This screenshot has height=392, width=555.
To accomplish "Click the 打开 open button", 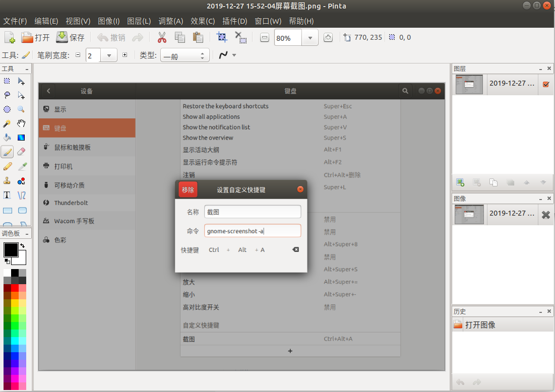I will 35,37.
